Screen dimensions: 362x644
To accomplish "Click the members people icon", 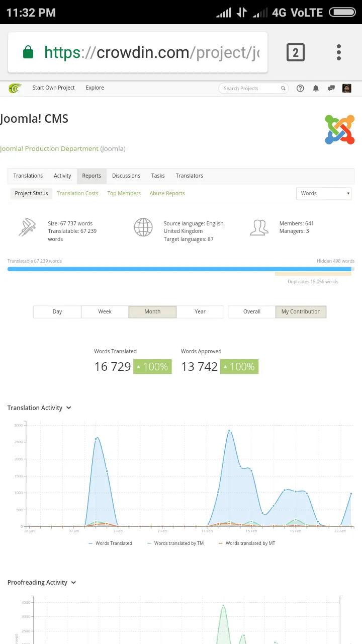I will 259,227.
